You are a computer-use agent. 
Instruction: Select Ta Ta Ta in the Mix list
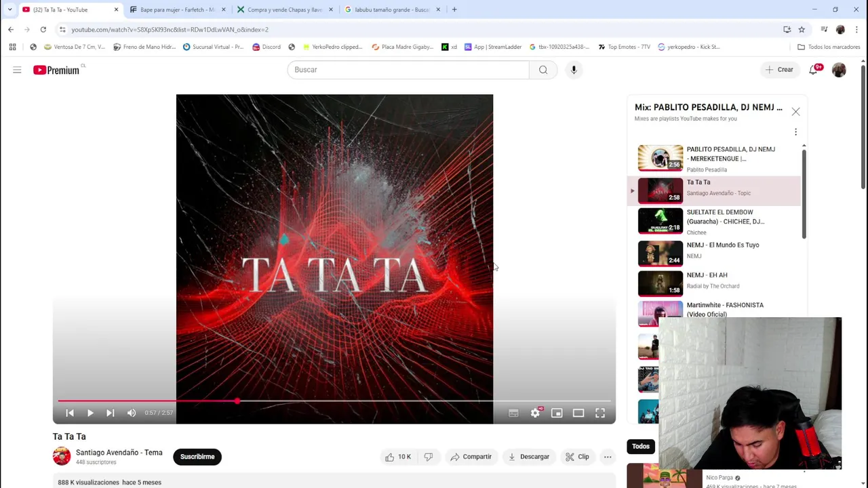tap(714, 190)
